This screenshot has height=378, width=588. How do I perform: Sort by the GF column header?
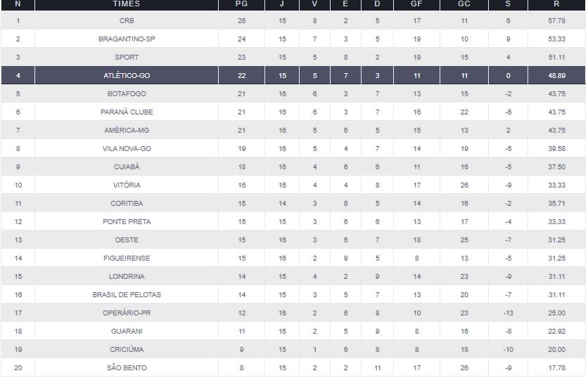click(417, 4)
